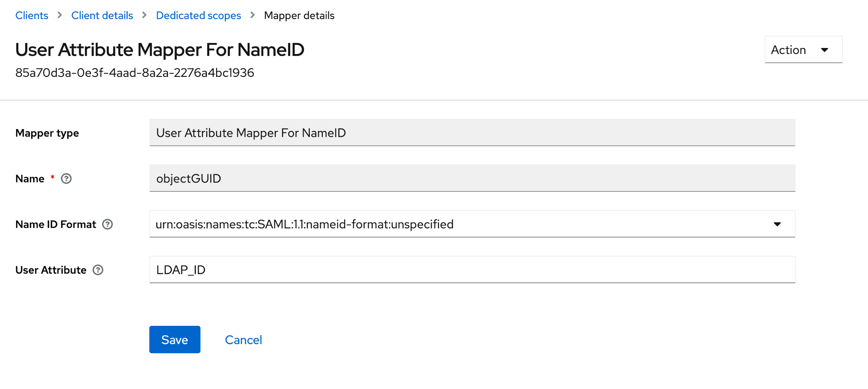Navigate to Client details breadcrumb

pyautogui.click(x=102, y=16)
